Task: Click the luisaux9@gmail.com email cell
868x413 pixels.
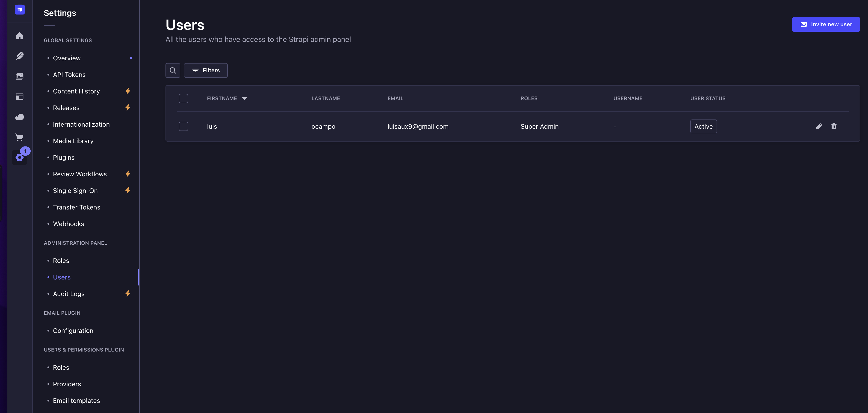Action: (418, 127)
